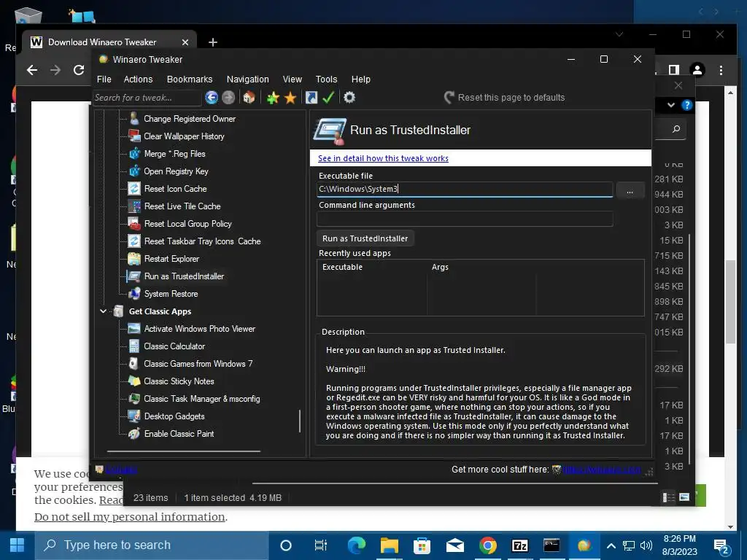Open settings using the gear icon
Screen dimensions: 747x560
tap(349, 98)
